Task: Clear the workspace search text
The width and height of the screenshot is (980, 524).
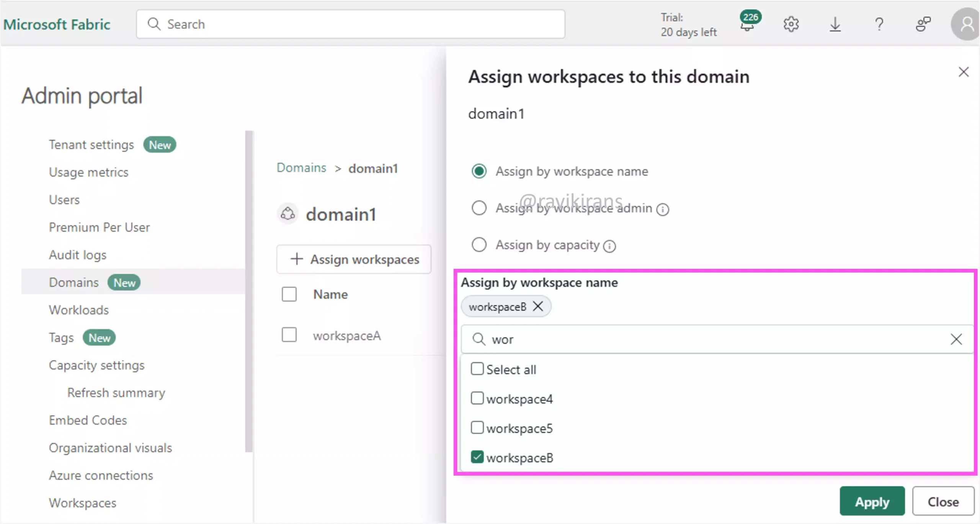Action: [x=956, y=339]
